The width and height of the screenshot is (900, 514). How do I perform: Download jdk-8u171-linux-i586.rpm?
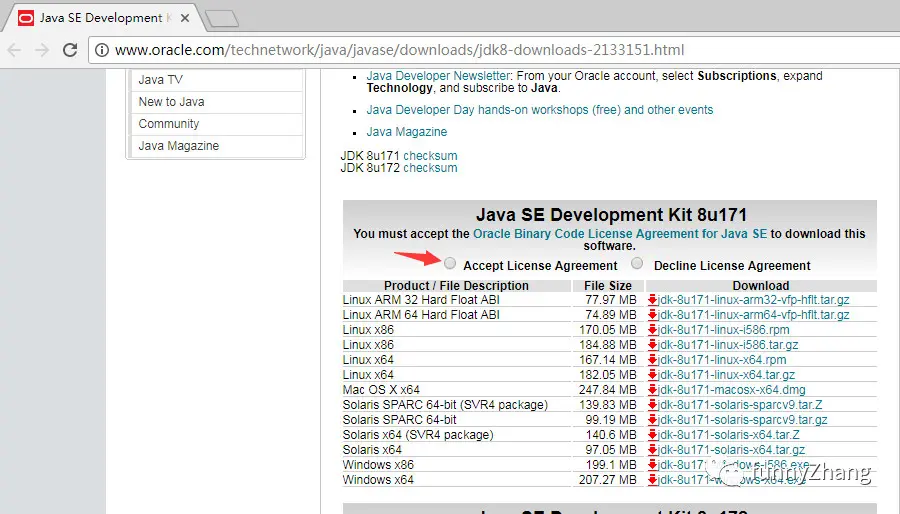point(723,330)
